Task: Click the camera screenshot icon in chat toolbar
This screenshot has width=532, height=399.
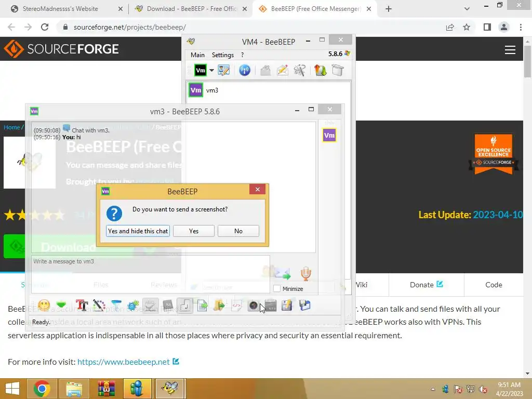Action: click(254, 305)
